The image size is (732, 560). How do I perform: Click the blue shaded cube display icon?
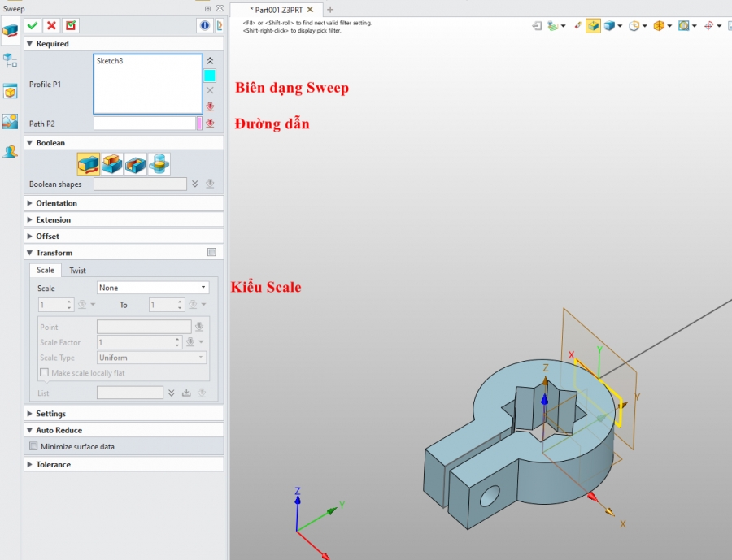pyautogui.click(x=609, y=26)
